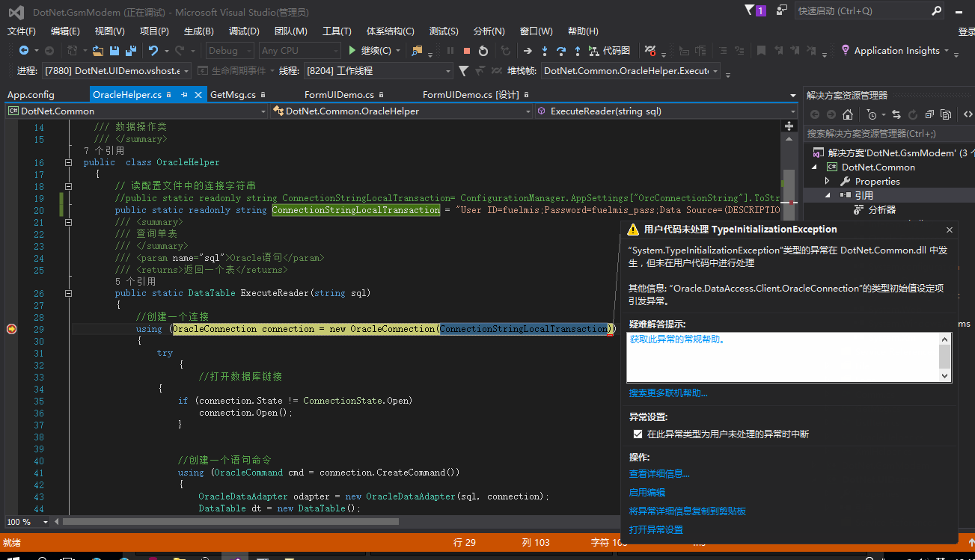Collapse the 引用 references node
975x560 pixels.
pyautogui.click(x=828, y=195)
